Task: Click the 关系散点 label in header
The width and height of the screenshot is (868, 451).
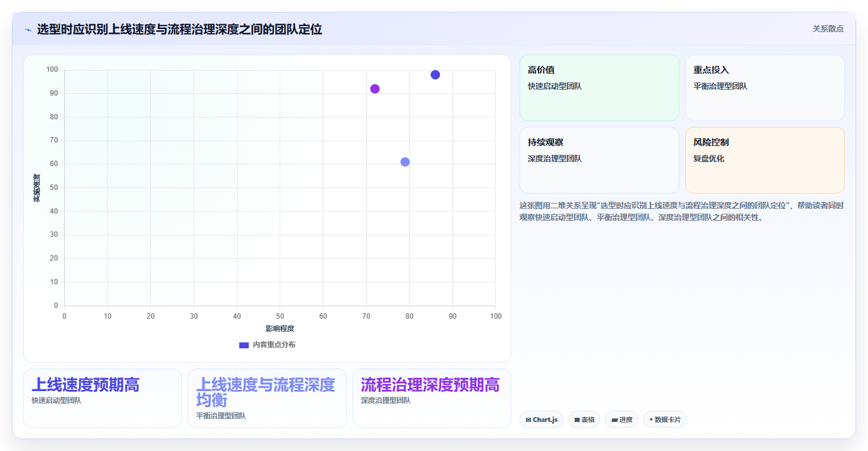Action: [x=828, y=28]
